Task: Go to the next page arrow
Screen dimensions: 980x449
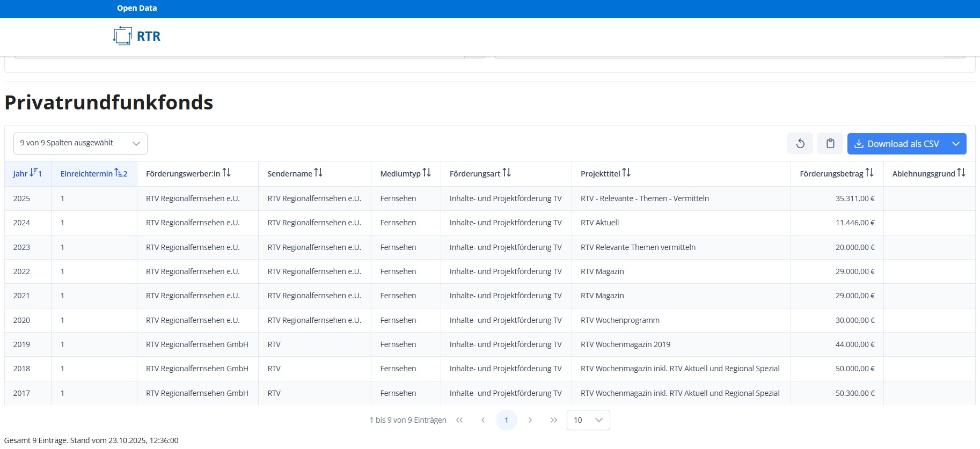Action: 530,420
